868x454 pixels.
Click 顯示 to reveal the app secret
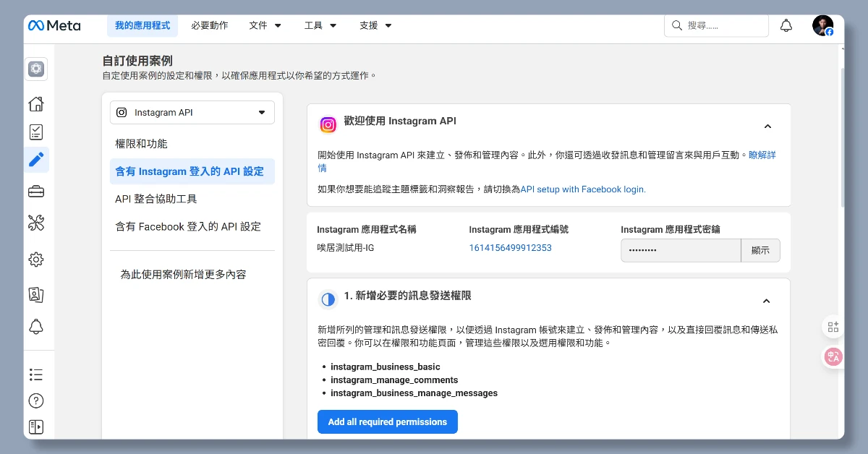(x=760, y=250)
